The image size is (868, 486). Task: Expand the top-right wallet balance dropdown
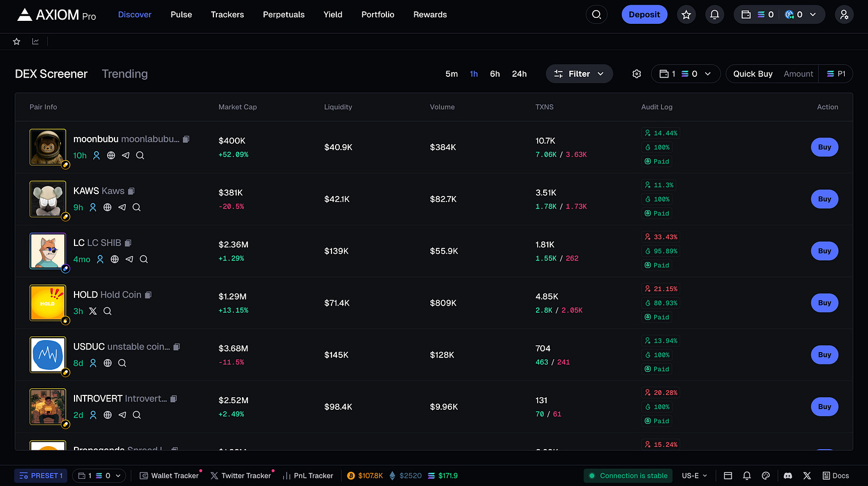click(x=780, y=14)
